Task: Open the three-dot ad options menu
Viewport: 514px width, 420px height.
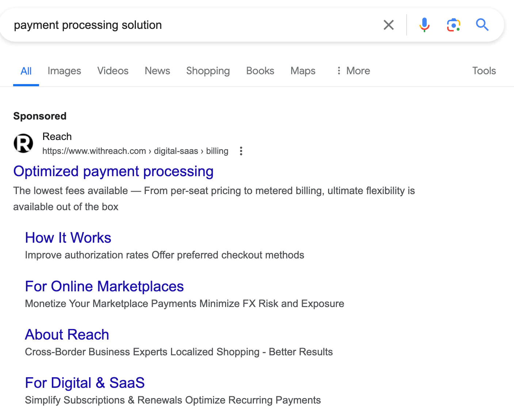Action: 241,151
